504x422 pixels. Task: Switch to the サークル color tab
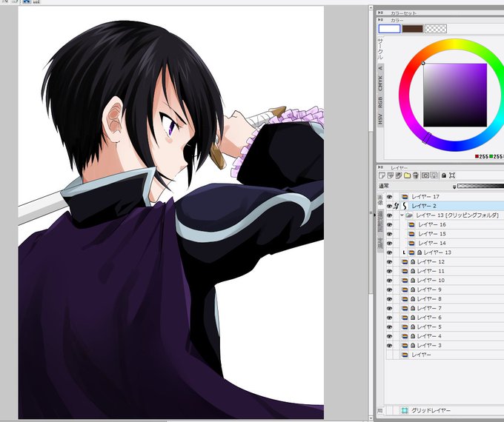click(380, 50)
